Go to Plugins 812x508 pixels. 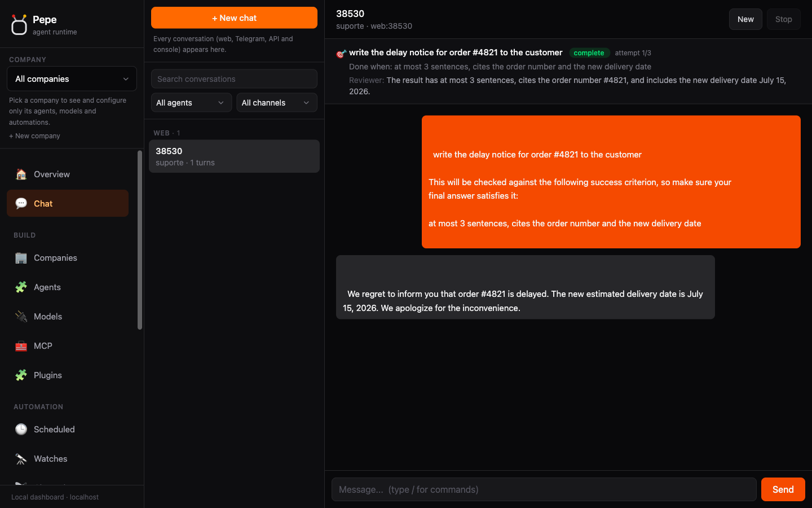coord(68,375)
